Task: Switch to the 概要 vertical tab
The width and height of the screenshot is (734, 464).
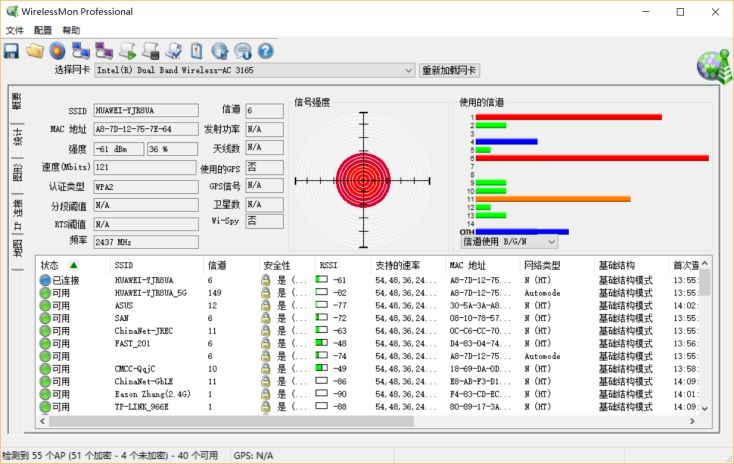Action: coord(17,102)
